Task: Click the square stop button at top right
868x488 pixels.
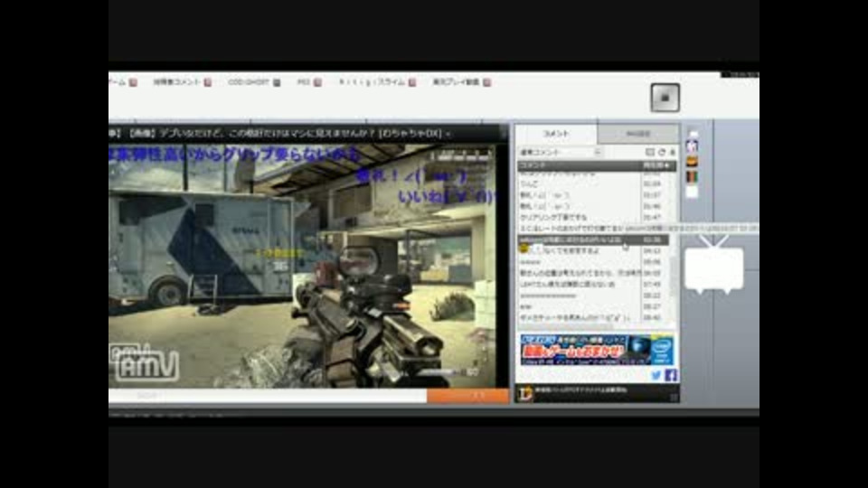Action: 665,98
